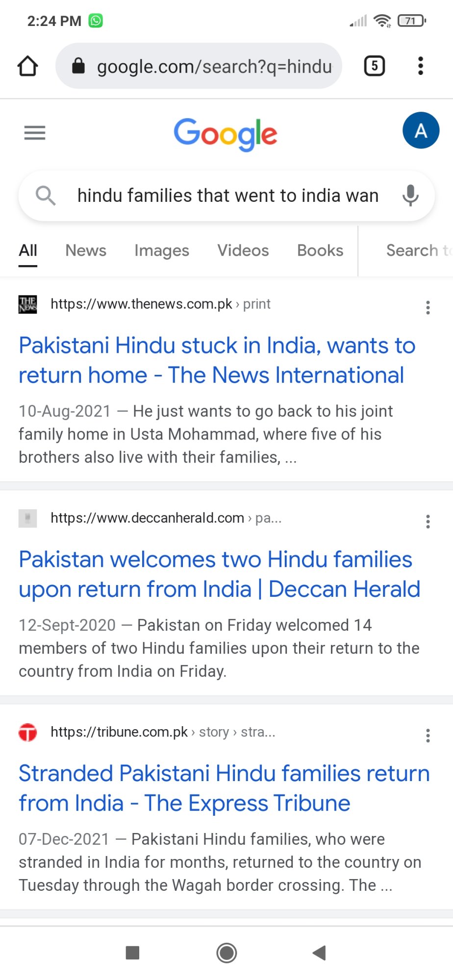
Task: Open more options for deccanherald.com result
Action: tap(428, 522)
